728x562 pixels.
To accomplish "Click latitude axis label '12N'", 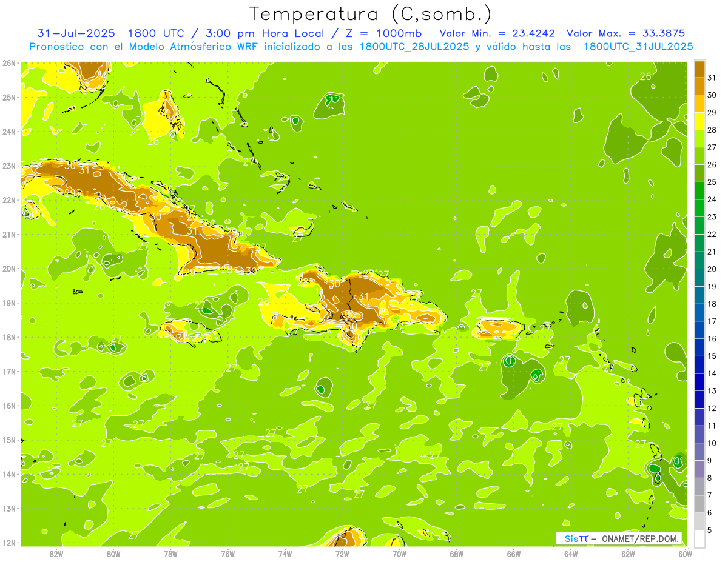I will pyautogui.click(x=8, y=543).
